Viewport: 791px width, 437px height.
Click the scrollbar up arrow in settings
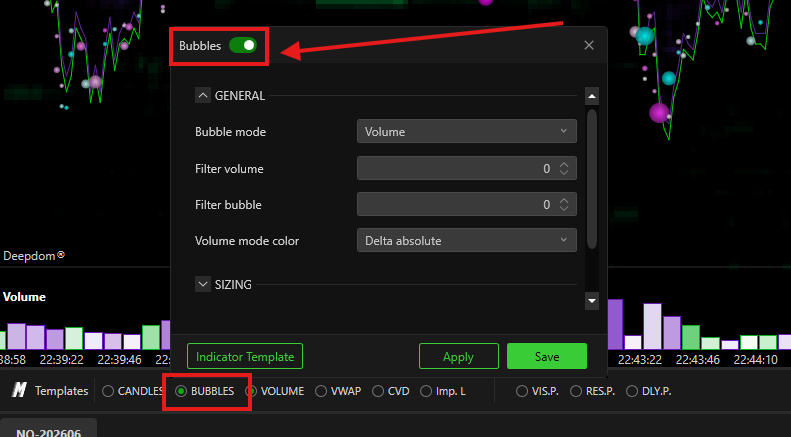click(592, 96)
